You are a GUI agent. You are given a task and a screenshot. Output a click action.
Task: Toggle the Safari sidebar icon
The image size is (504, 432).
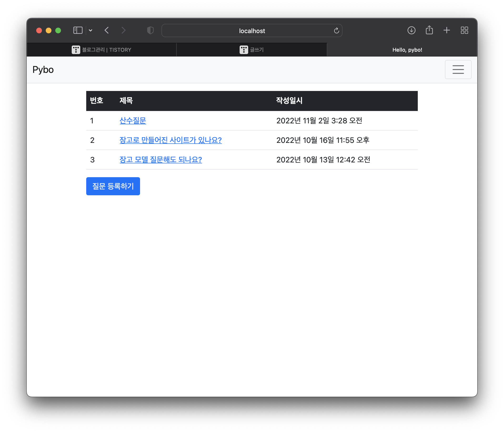click(x=78, y=30)
